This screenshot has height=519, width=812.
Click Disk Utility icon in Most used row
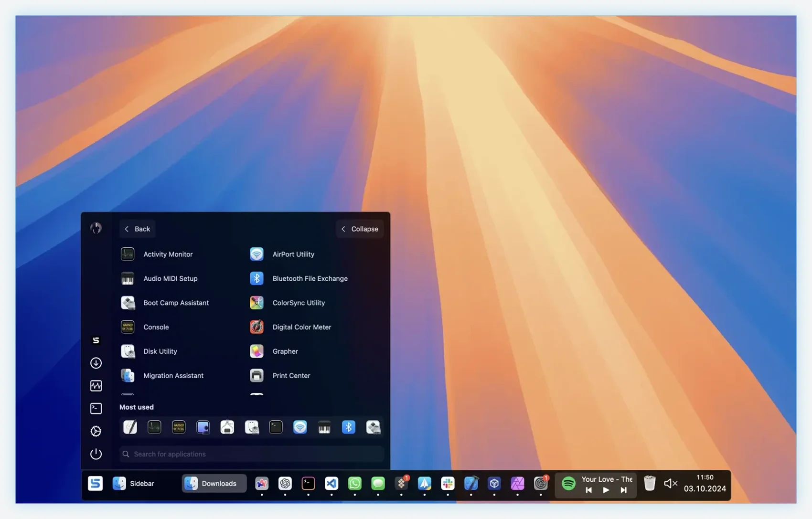pyautogui.click(x=252, y=427)
